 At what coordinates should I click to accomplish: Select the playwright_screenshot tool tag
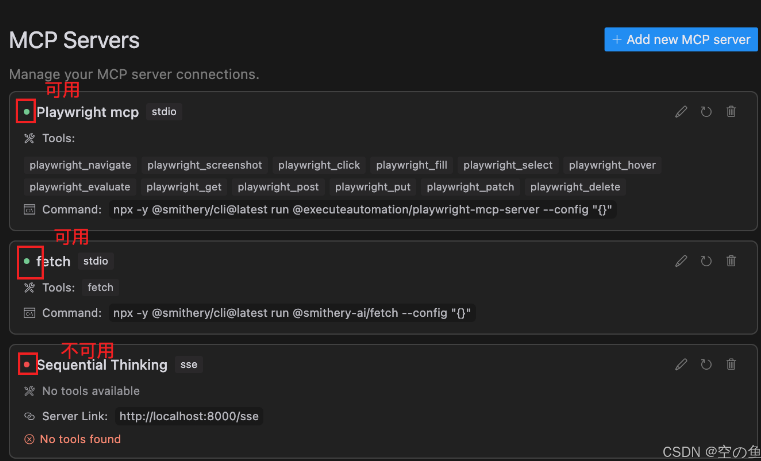pos(204,165)
